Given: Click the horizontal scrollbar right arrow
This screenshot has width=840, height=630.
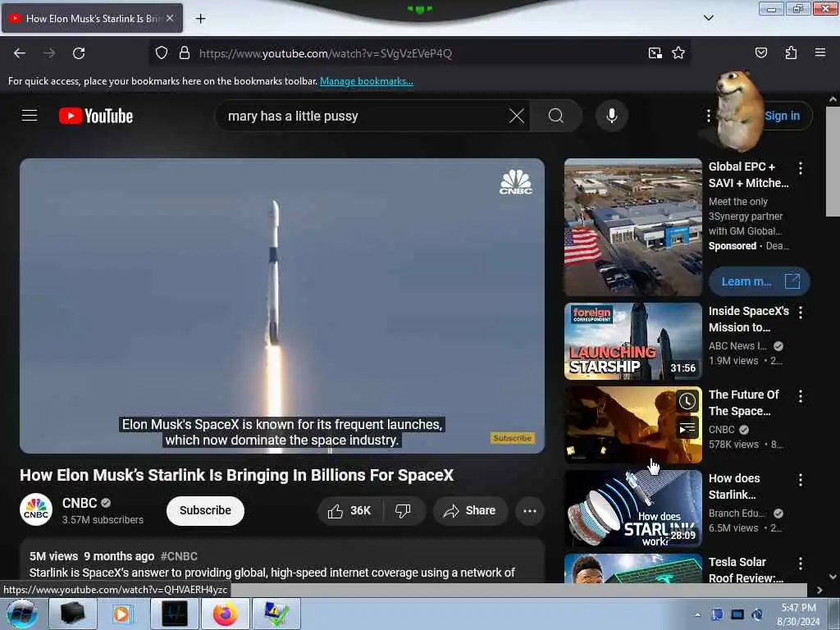Looking at the screenshot, I should point(819,590).
